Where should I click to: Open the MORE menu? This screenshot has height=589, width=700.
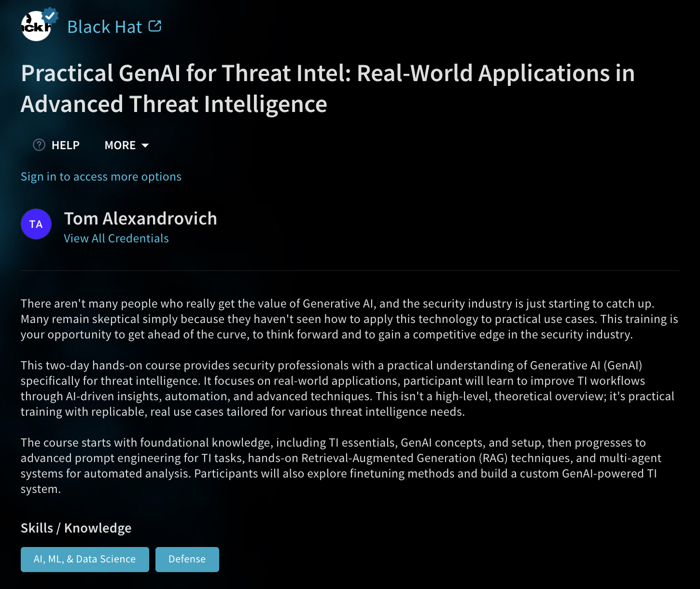tap(127, 145)
